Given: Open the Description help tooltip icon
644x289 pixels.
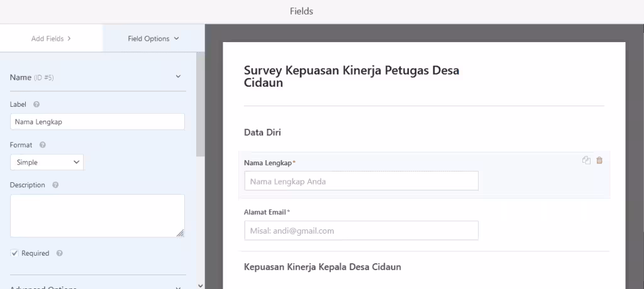Looking at the screenshot, I should [55, 185].
